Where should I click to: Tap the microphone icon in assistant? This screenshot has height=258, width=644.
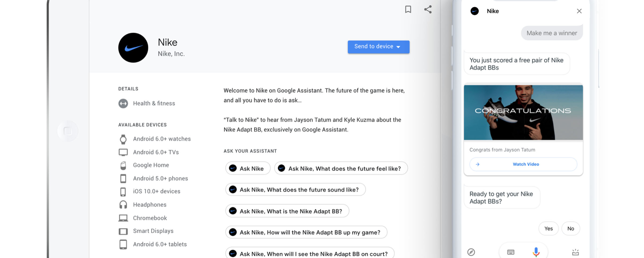(x=536, y=252)
